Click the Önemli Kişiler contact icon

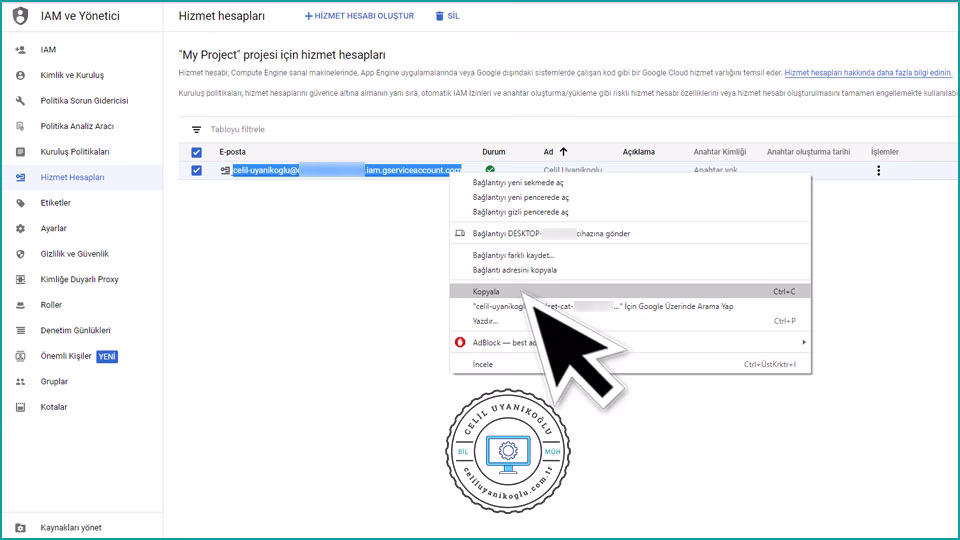point(20,356)
